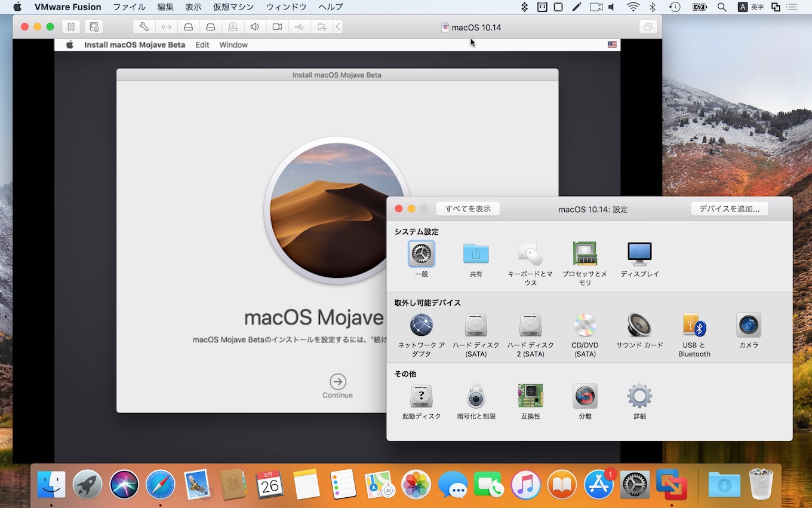Screen dimensions: 812x508
Task: Open the 互換性 settings panel
Action: [x=531, y=396]
